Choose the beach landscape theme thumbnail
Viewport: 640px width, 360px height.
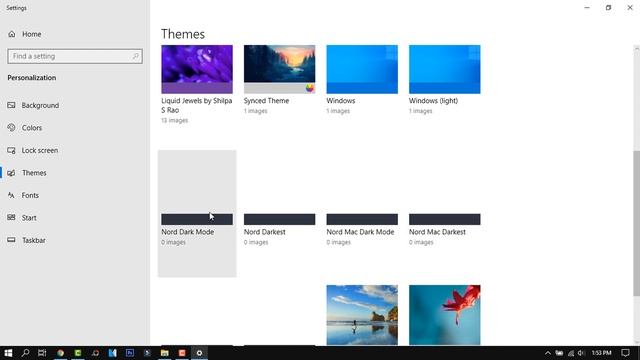pos(362,315)
